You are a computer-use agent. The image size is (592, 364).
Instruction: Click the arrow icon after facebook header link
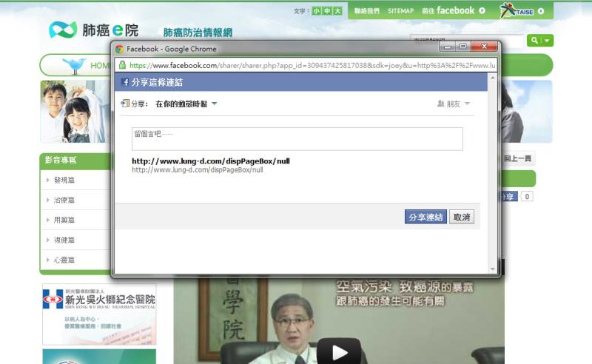[482, 11]
